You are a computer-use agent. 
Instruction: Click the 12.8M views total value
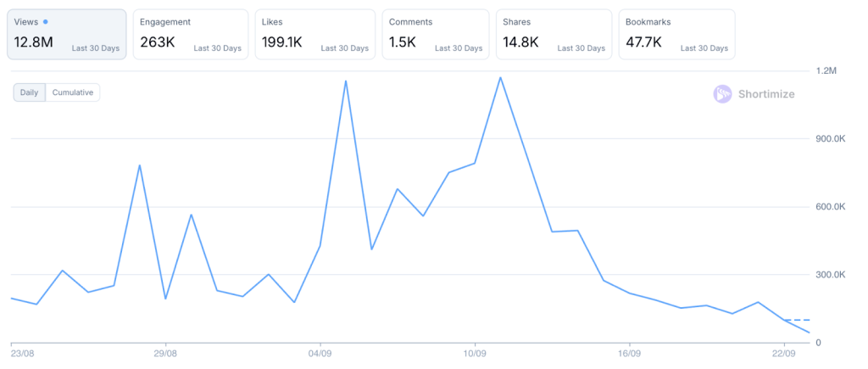[34, 42]
